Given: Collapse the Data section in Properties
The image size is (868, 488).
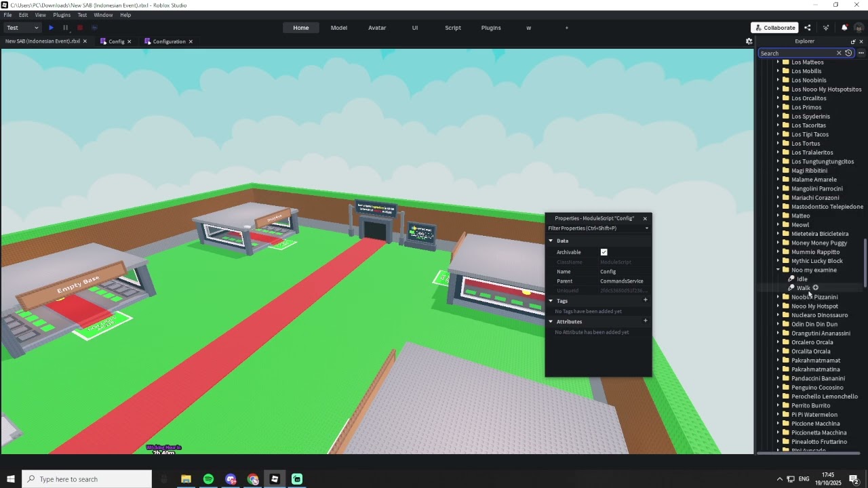Looking at the screenshot, I should click(551, 241).
